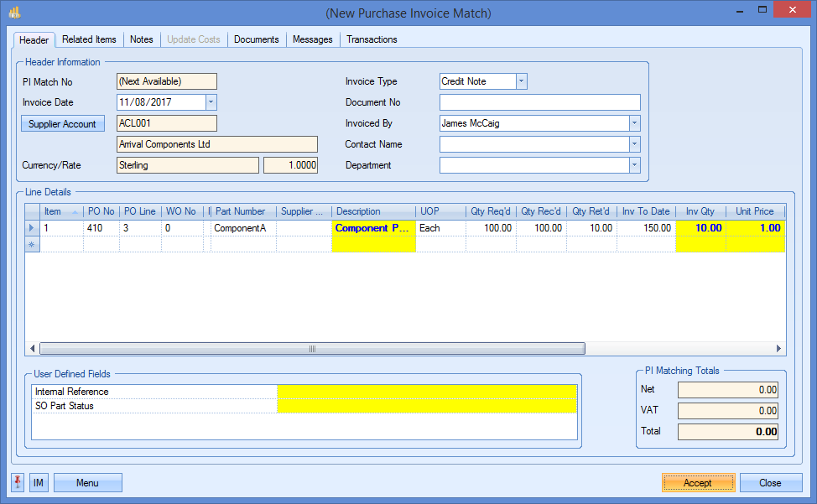The image size is (817, 504).
Task: Switch to the Related Items tab
Action: click(x=89, y=39)
